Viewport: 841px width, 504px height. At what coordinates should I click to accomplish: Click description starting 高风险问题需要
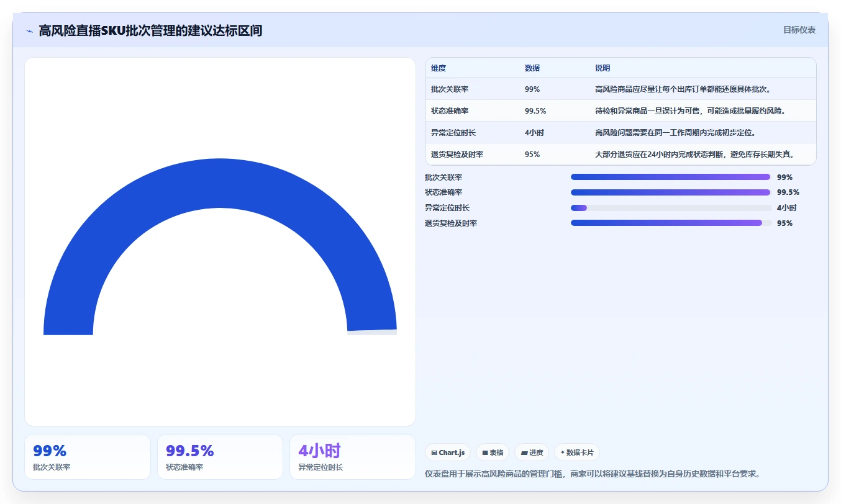[x=675, y=133]
